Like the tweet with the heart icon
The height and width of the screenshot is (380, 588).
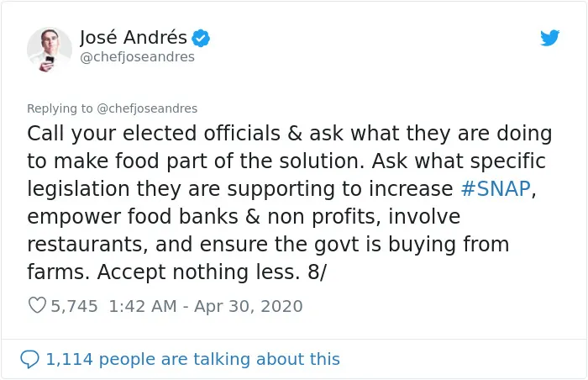point(37,305)
